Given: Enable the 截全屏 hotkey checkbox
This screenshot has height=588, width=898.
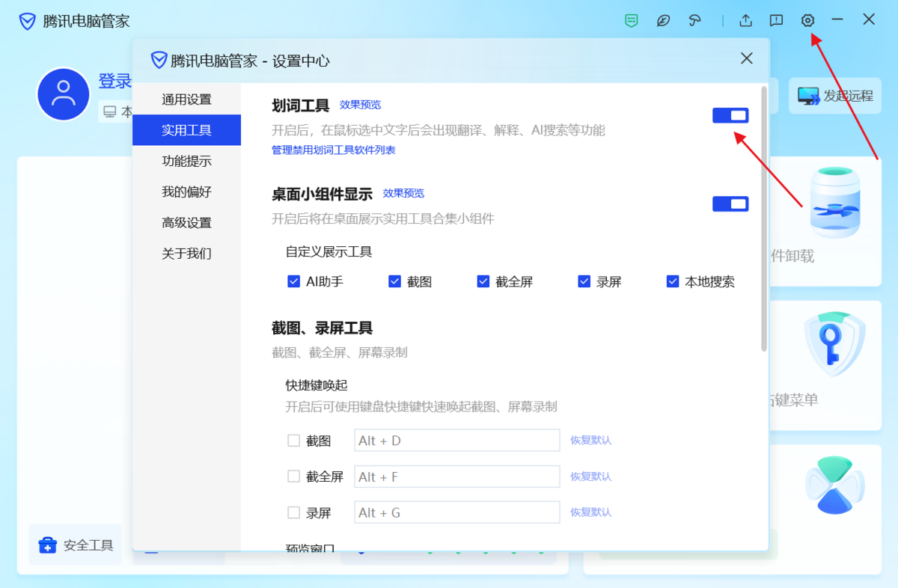Looking at the screenshot, I should (x=294, y=477).
